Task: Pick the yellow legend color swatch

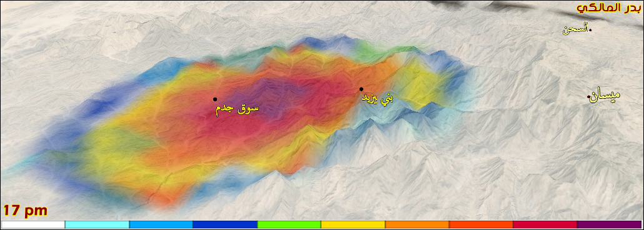Action: [353, 224]
